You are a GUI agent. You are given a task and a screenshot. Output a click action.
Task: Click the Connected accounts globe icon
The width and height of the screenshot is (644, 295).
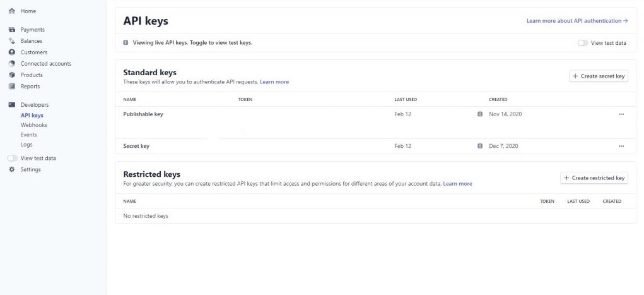[x=12, y=64]
